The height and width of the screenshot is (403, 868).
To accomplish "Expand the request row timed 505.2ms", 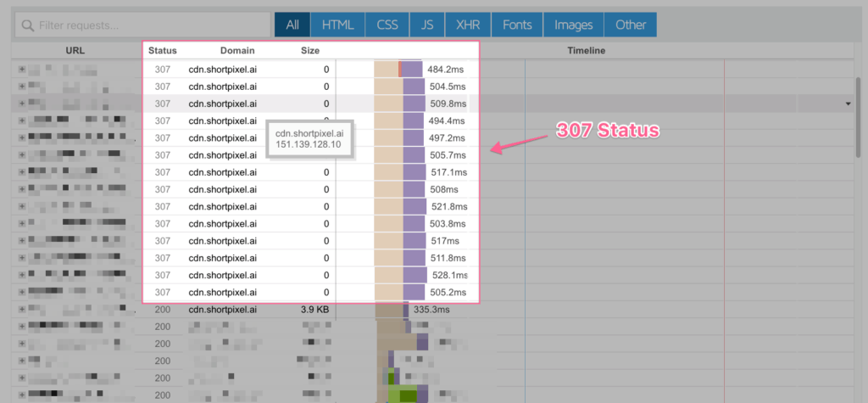I will tap(22, 292).
